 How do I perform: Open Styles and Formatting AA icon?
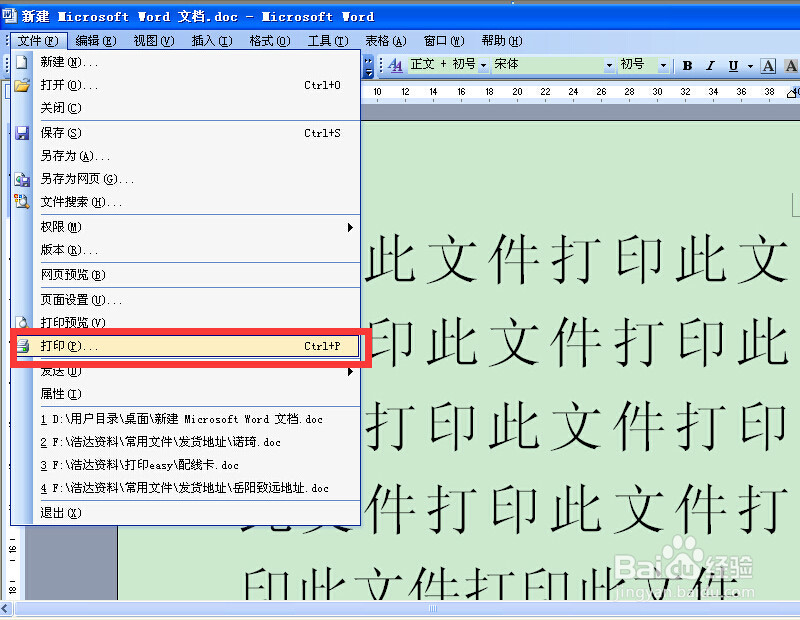coord(395,65)
